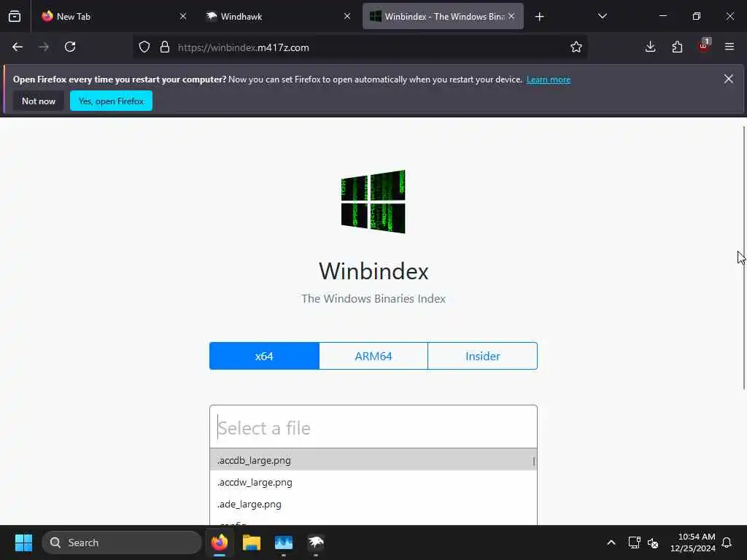747x560 pixels.
Task: Restore down the Firefox window
Action: [x=696, y=17]
